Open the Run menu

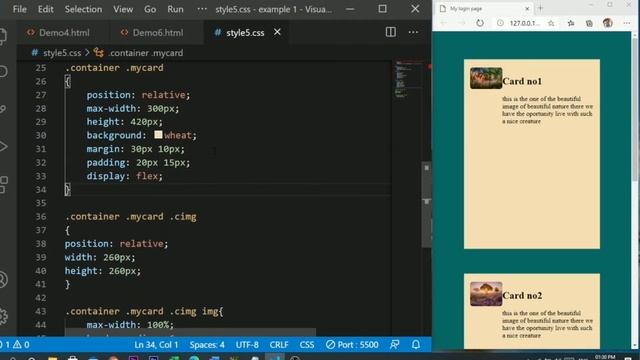175,9
